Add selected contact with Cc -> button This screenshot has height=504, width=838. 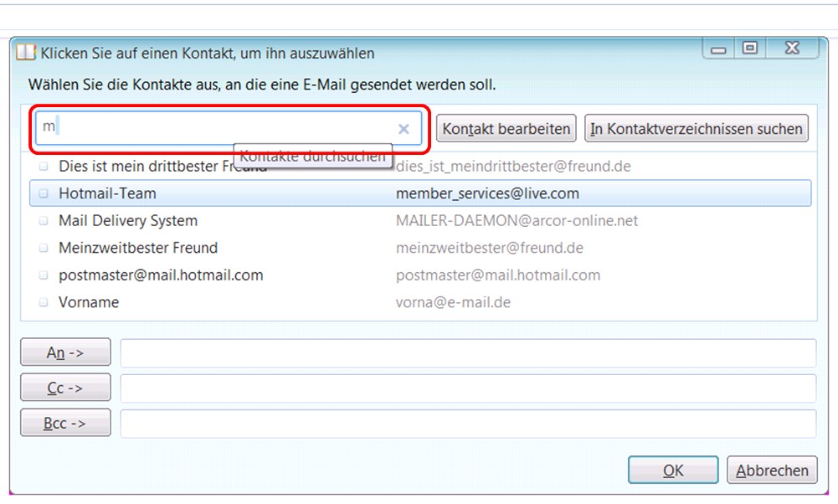(x=66, y=388)
